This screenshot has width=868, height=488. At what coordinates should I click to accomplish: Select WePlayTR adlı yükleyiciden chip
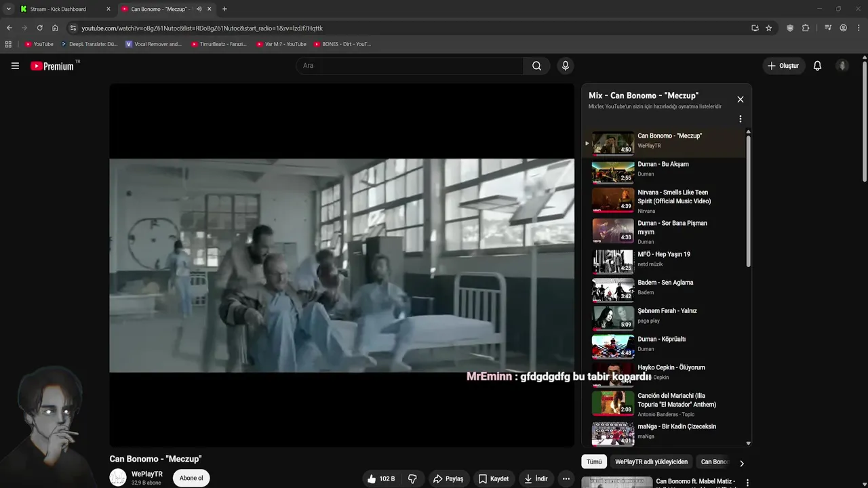click(x=651, y=462)
